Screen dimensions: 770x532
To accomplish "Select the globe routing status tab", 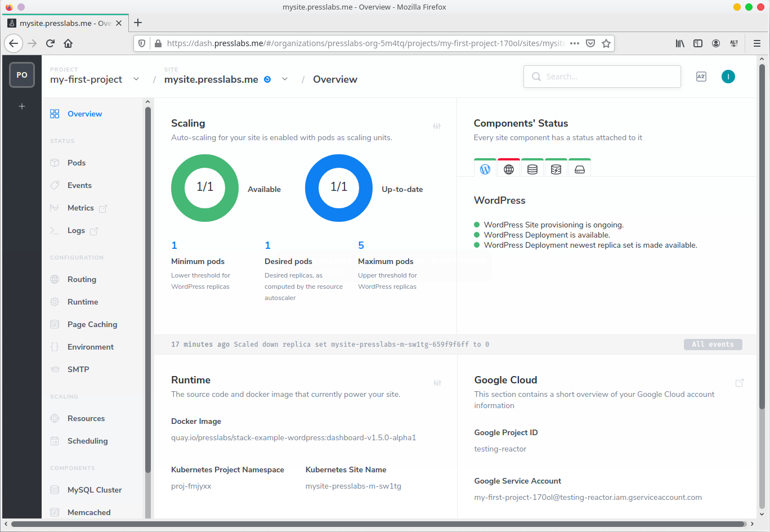I will 509,169.
